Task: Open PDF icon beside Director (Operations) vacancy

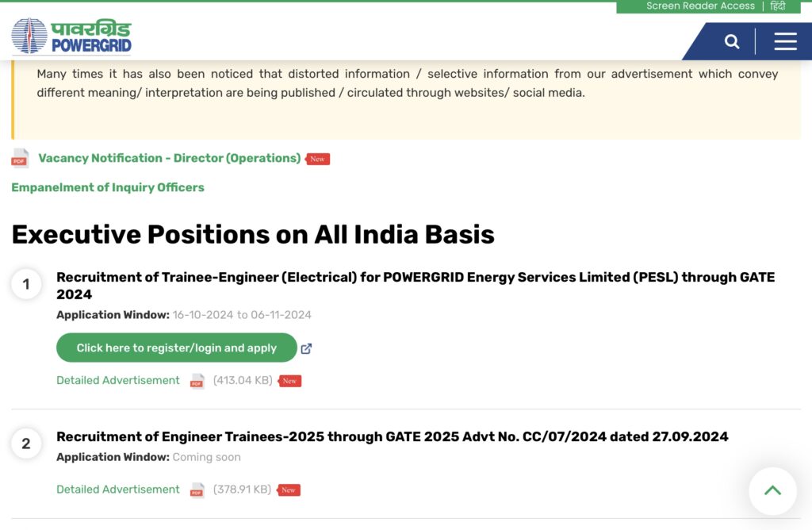Action: [20, 159]
